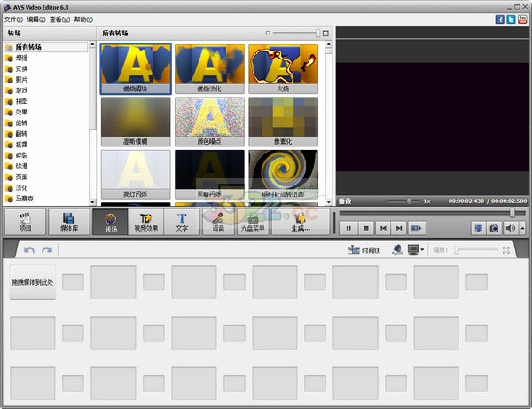
Task: Open the 项目 (Projects) section button
Action: pos(25,222)
